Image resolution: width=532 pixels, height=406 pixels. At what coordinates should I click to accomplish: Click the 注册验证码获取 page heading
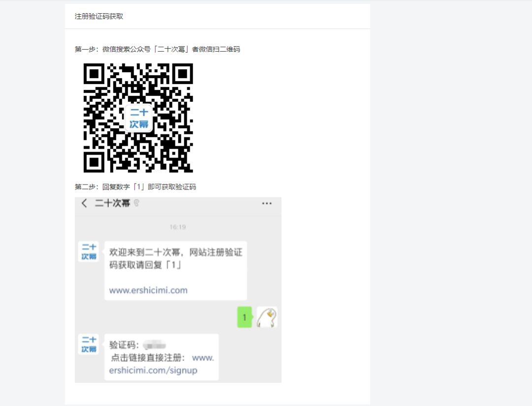pos(99,16)
